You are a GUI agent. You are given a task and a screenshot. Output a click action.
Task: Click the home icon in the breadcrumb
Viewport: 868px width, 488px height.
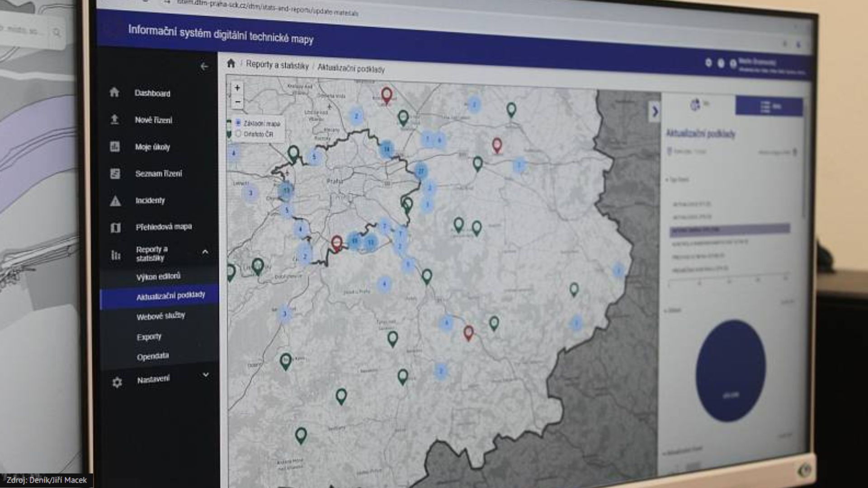coord(231,63)
